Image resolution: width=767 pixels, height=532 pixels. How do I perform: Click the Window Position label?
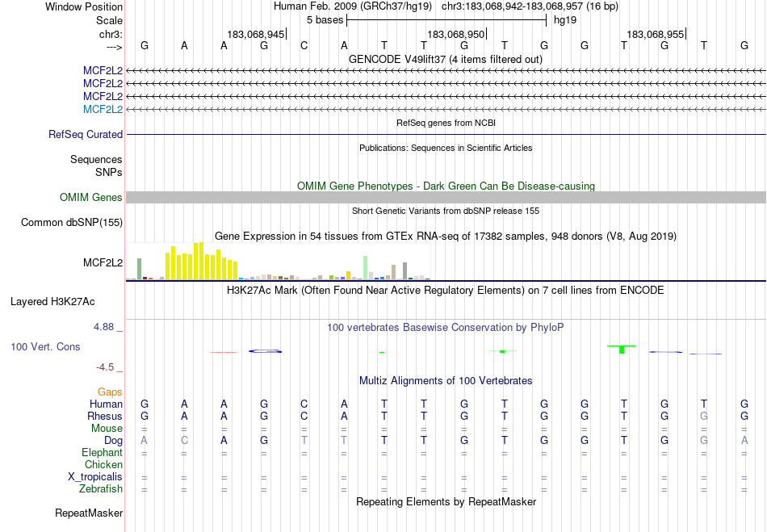click(x=84, y=6)
